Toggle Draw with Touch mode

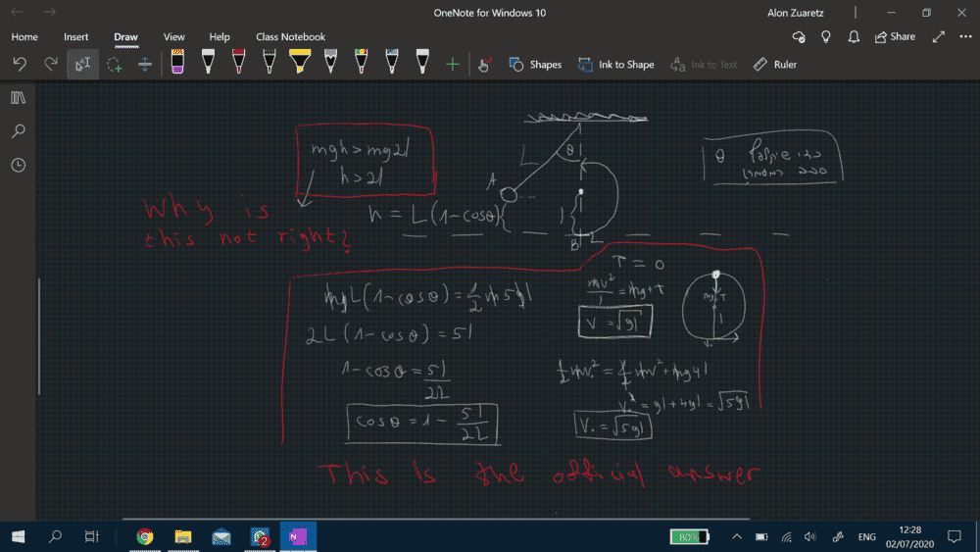tap(483, 65)
